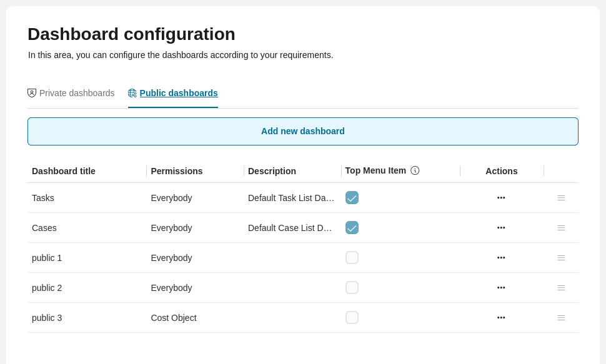Click the drag handle on the Cases row
606x364 pixels.
[x=561, y=228]
